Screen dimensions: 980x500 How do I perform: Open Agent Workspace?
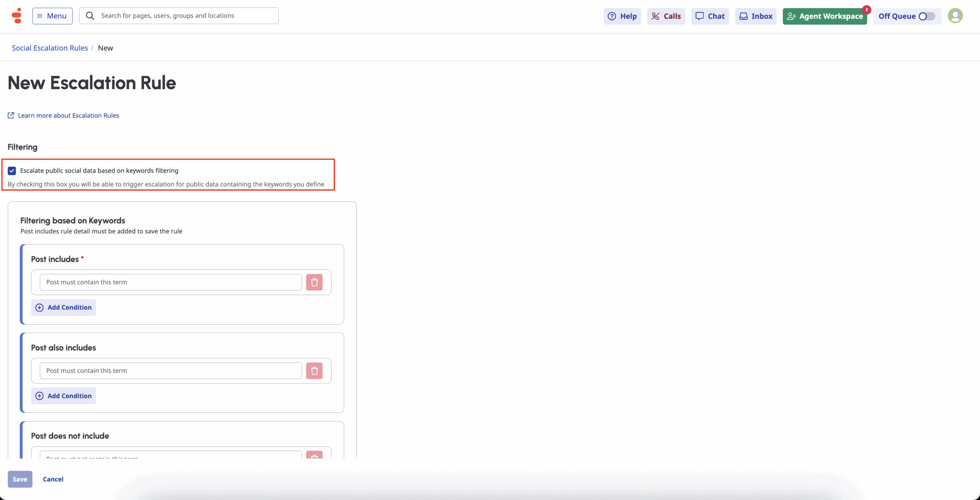[825, 16]
